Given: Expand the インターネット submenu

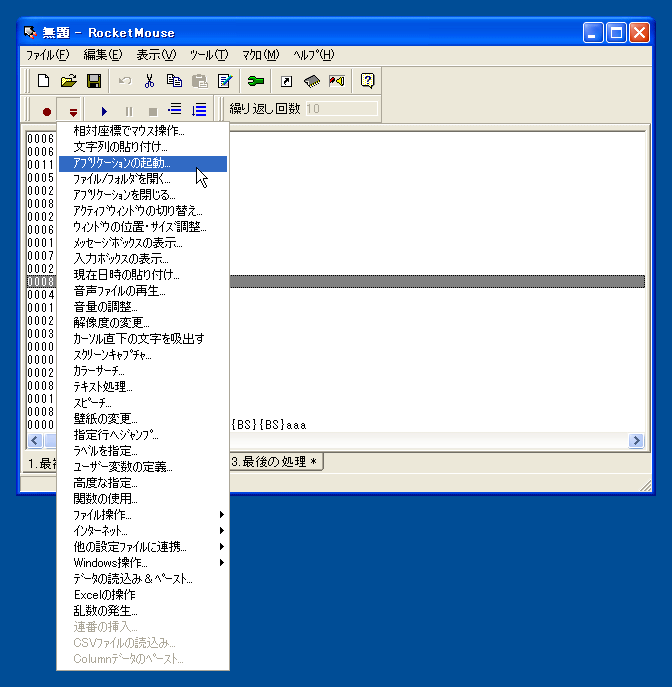Looking at the screenshot, I should (x=143, y=531).
